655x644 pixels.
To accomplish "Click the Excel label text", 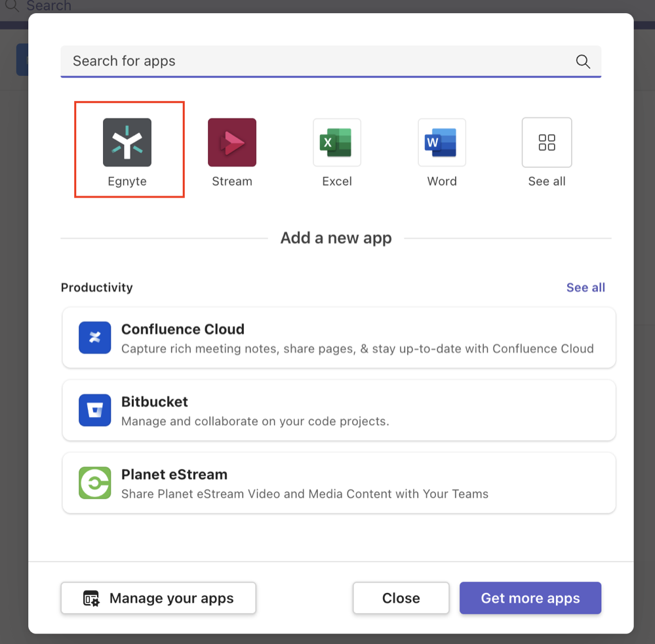I will tap(337, 182).
